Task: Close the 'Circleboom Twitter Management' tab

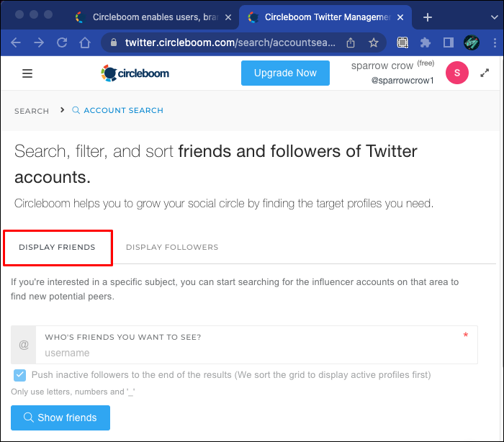Action: (400, 17)
